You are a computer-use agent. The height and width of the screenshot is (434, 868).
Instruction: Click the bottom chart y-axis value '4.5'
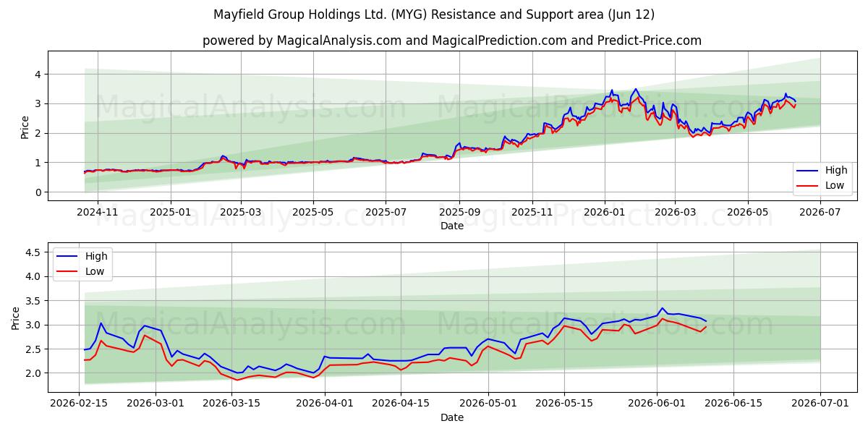click(x=34, y=252)
